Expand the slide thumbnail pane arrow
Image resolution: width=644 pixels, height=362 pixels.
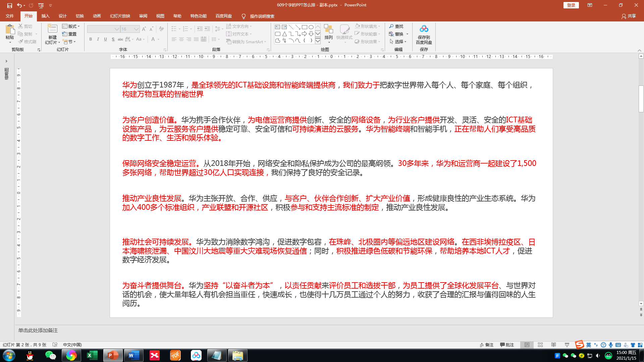tap(6, 61)
